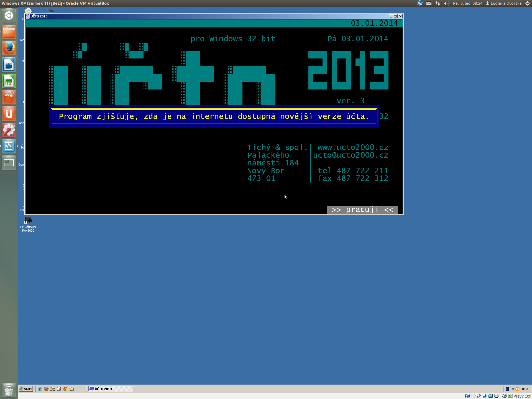Click the HP indicator in top panel

click(x=420, y=3)
